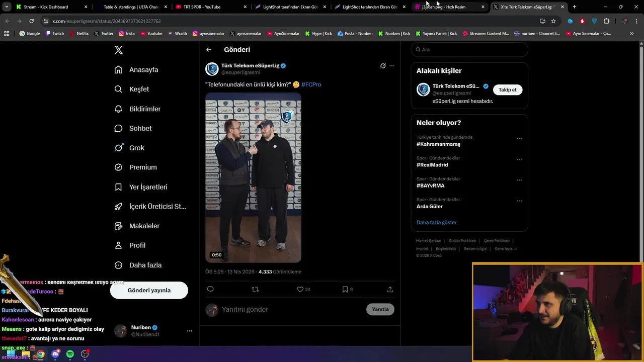Open the three-dot menu on the post
The width and height of the screenshot is (644, 362).
tap(392, 66)
